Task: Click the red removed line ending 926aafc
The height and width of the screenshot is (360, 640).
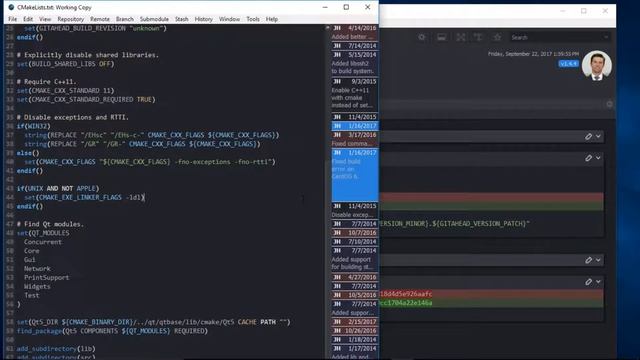Action: 491,294
